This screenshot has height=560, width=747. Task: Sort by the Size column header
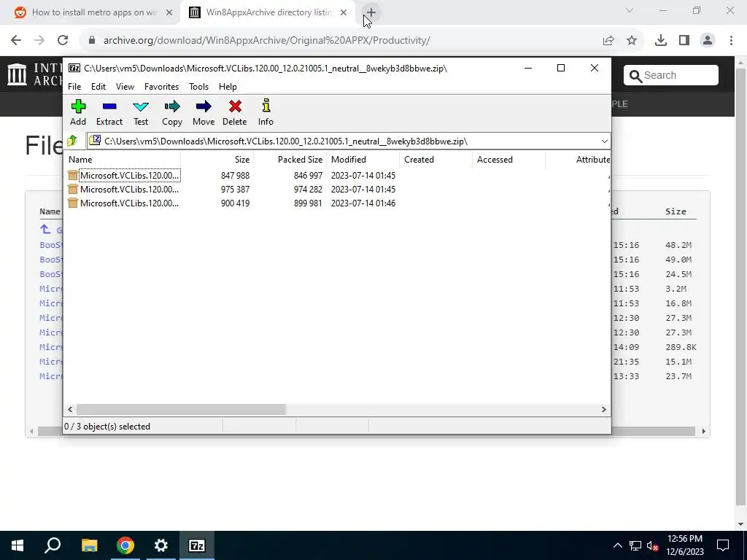pos(217,160)
